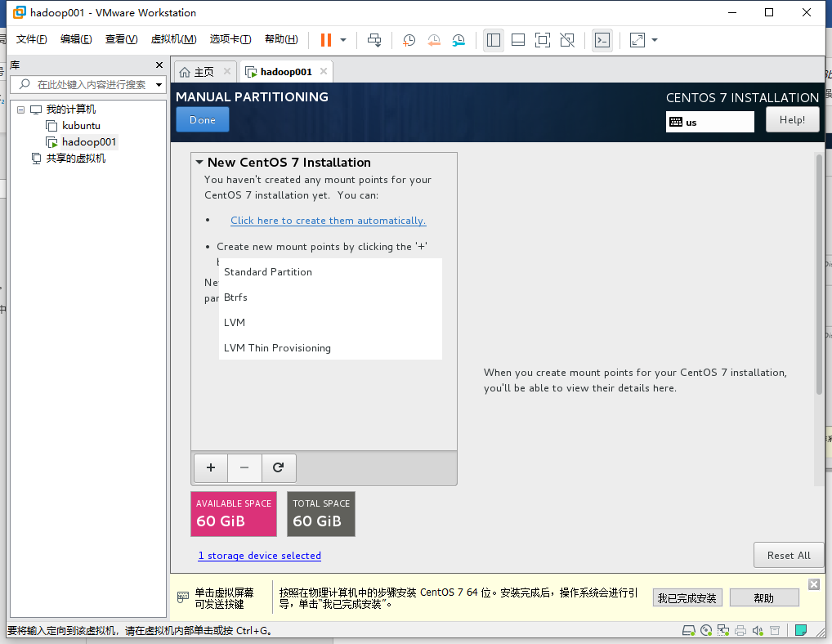
Task: Take a snapshot of the VM
Action: pos(409,40)
